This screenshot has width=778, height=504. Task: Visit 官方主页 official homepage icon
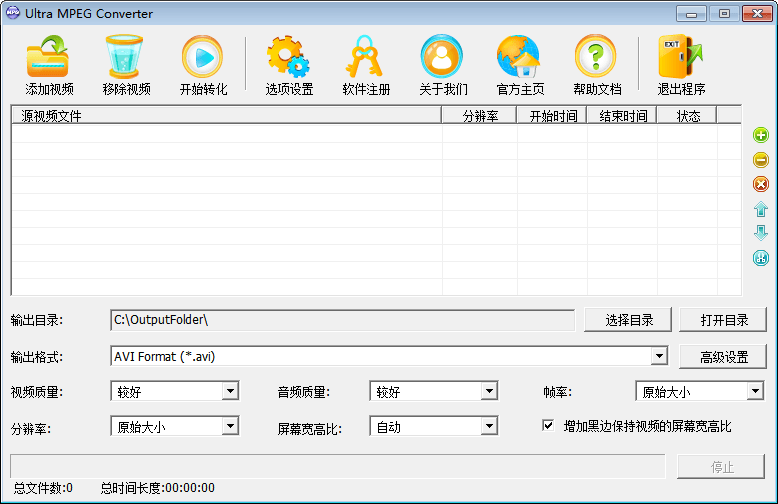click(519, 57)
